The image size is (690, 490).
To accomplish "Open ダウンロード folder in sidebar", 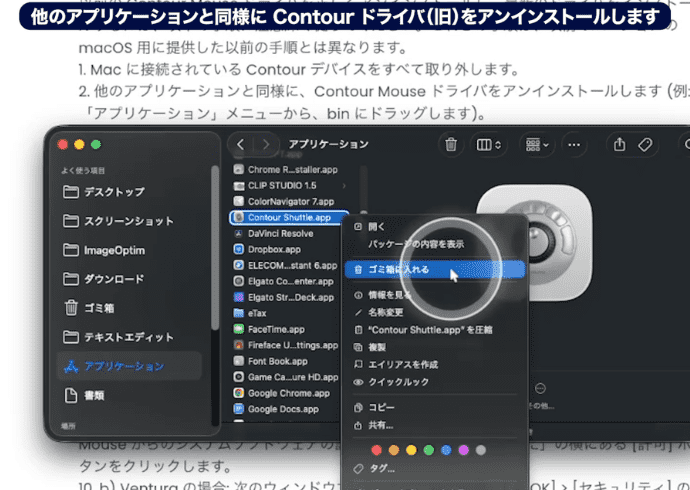I will tap(113, 279).
